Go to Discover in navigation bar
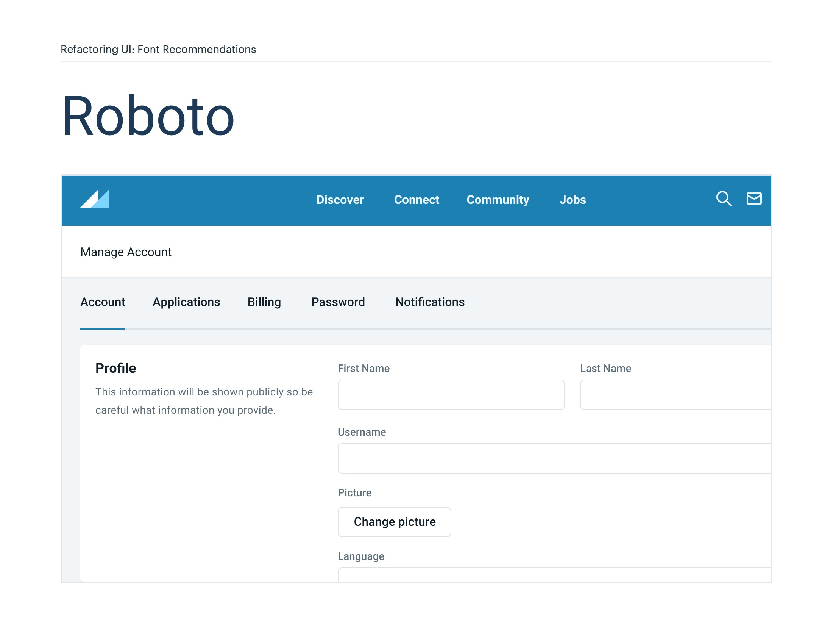 tap(340, 200)
